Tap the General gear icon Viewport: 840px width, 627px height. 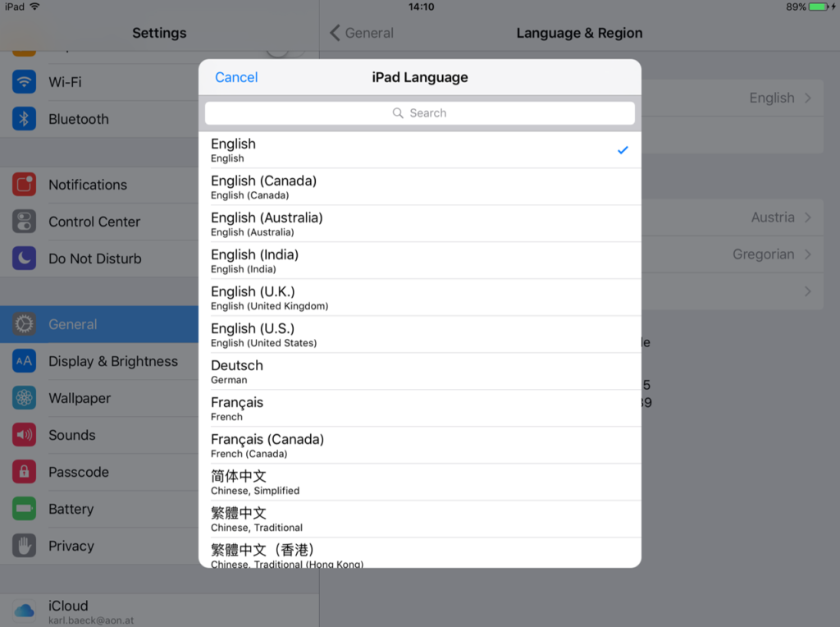(24, 324)
